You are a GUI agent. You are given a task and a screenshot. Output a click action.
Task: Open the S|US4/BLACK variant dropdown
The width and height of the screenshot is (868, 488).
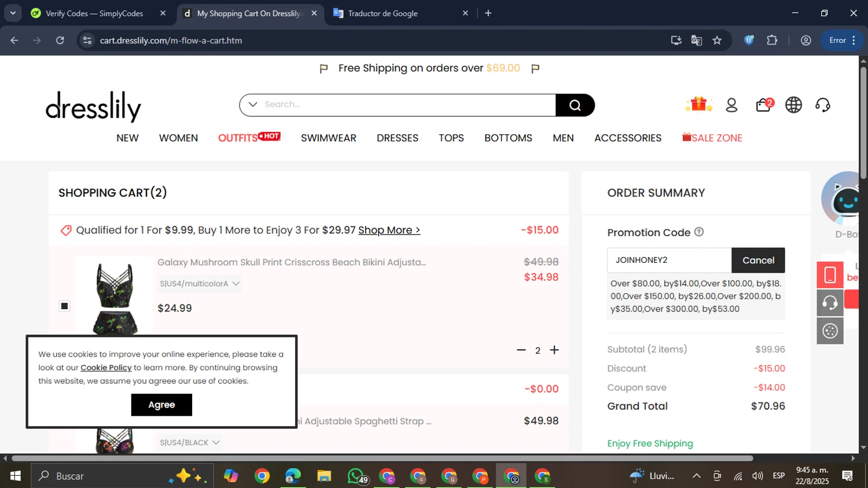pos(190,442)
